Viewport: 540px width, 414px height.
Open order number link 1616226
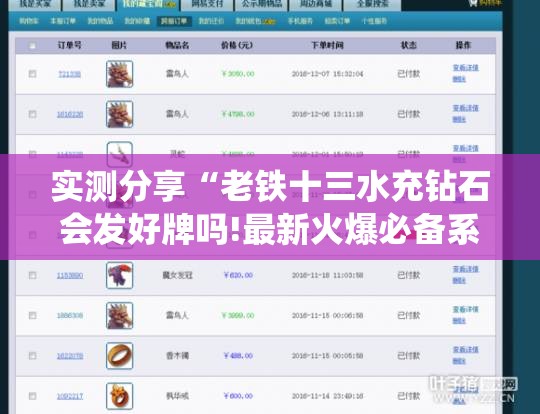(70, 114)
